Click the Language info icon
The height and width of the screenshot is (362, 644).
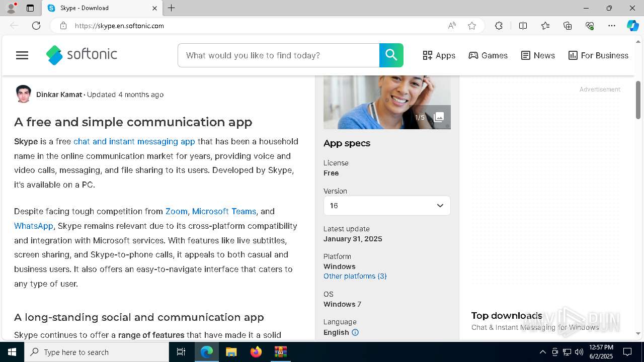[355, 332]
